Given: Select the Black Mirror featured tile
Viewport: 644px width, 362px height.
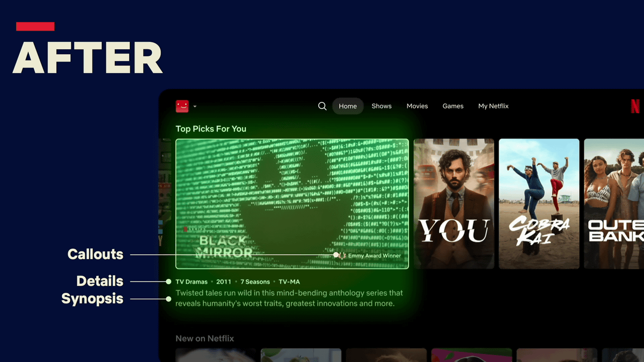Looking at the screenshot, I should point(292,204).
